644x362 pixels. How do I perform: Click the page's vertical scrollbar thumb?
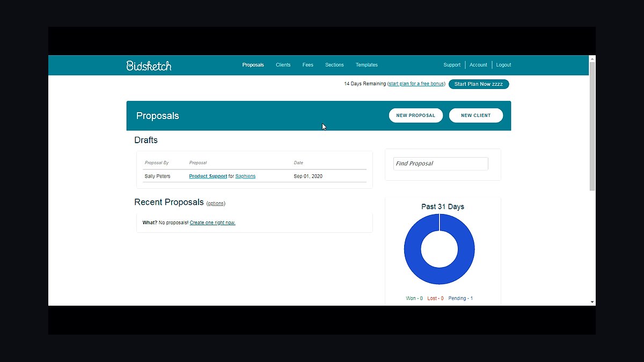pos(592,126)
